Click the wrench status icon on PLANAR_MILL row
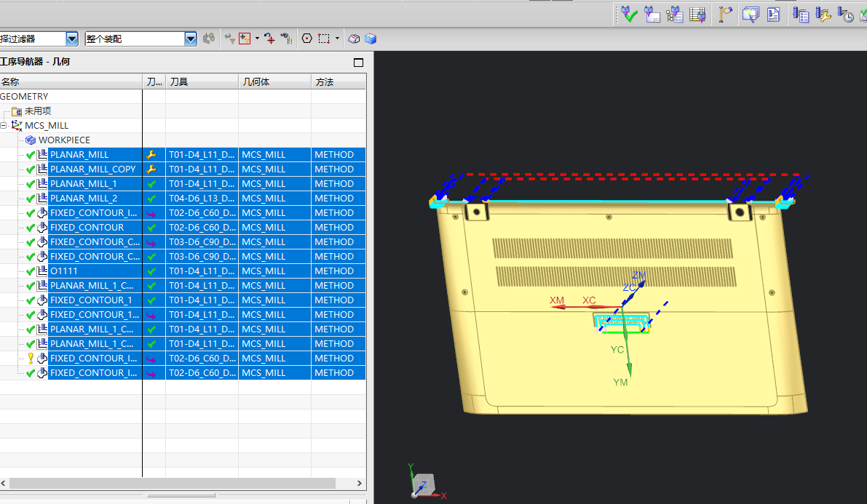 tap(151, 155)
